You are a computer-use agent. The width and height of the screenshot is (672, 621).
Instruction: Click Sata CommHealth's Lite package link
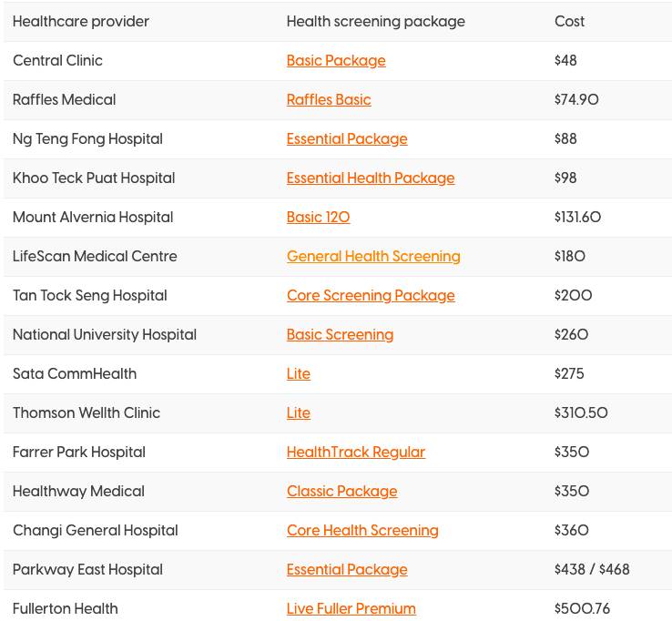click(299, 374)
